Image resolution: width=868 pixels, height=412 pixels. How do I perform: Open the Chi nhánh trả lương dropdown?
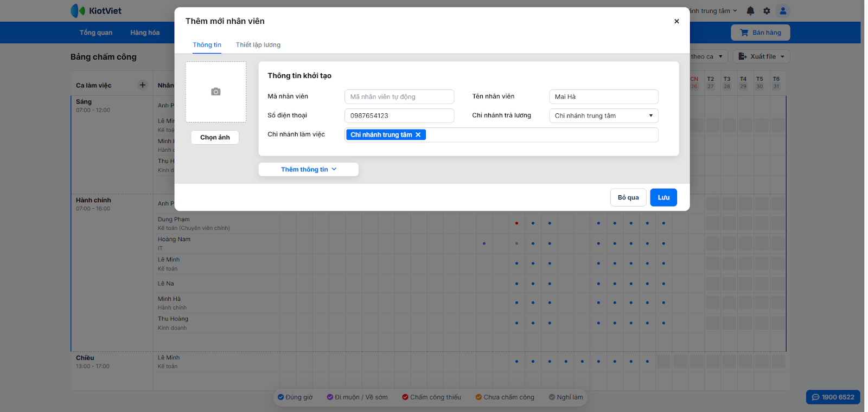pyautogui.click(x=603, y=116)
